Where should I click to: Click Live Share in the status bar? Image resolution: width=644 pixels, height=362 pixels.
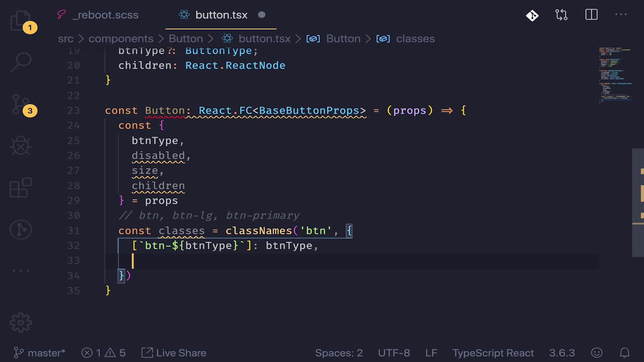174,353
